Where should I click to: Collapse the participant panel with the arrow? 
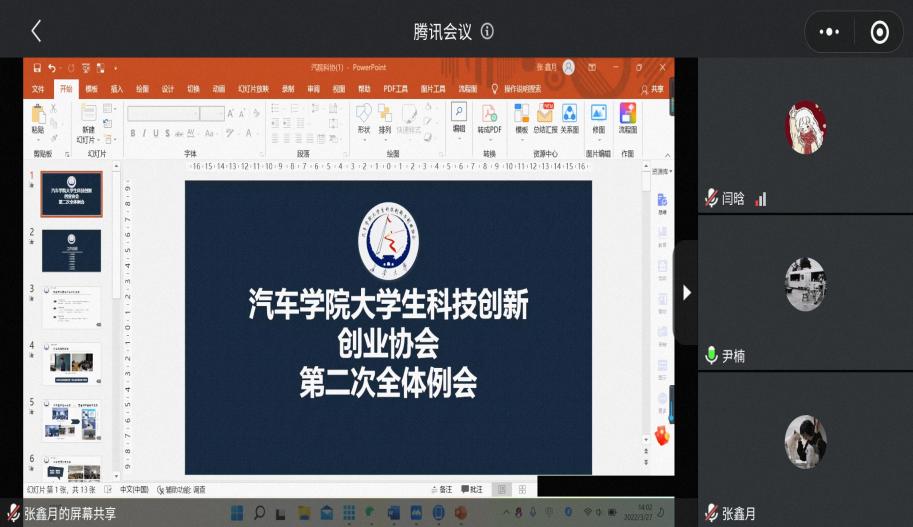click(x=686, y=292)
